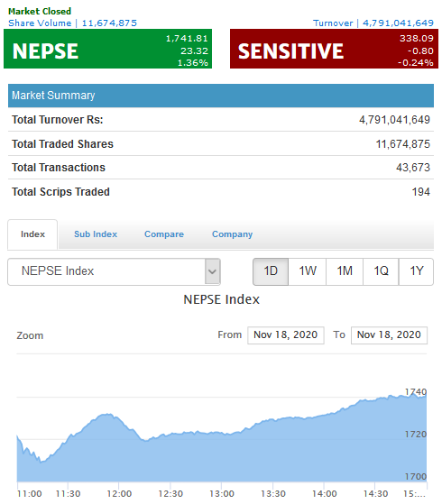The image size is (442, 504).
Task: Click the NEPSE Index chart title
Action: [x=221, y=299]
